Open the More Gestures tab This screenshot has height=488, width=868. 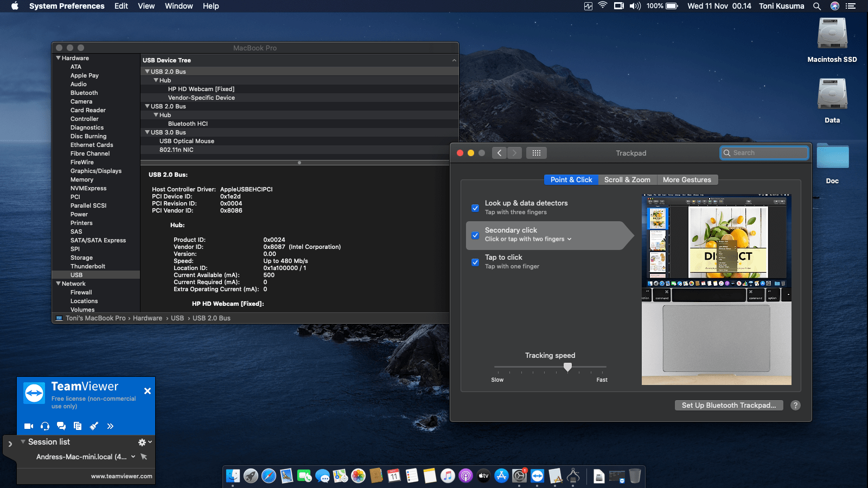687,180
